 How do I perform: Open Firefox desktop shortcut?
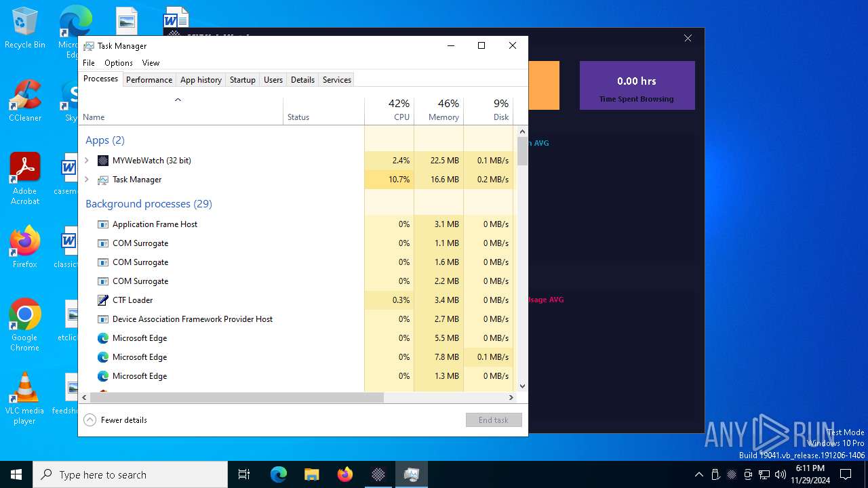(25, 247)
